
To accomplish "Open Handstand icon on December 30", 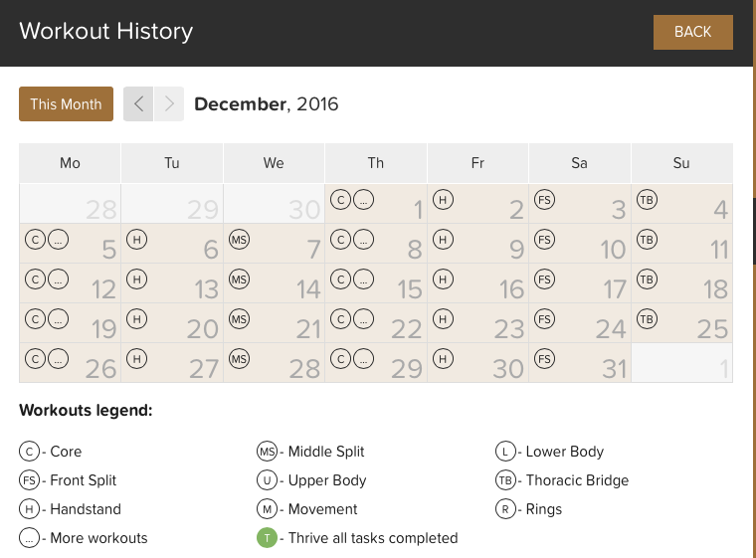I will pos(443,359).
